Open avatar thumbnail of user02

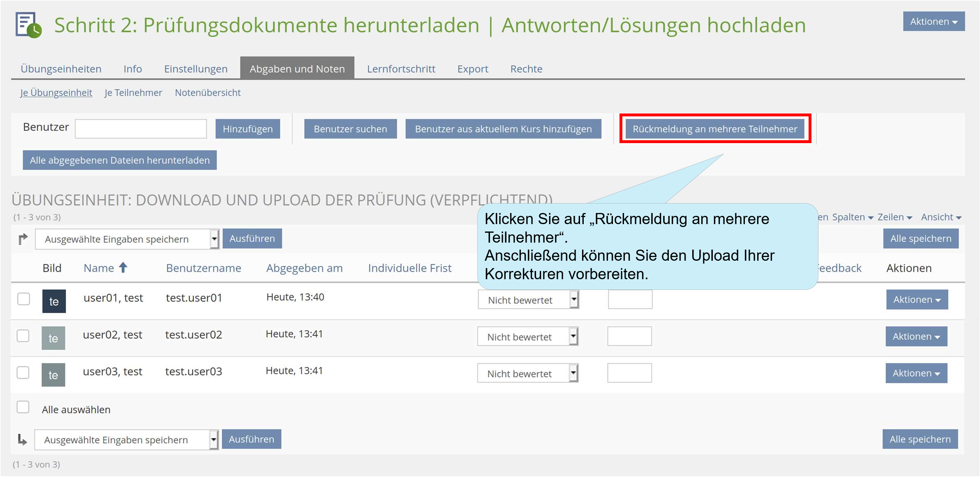53,338
